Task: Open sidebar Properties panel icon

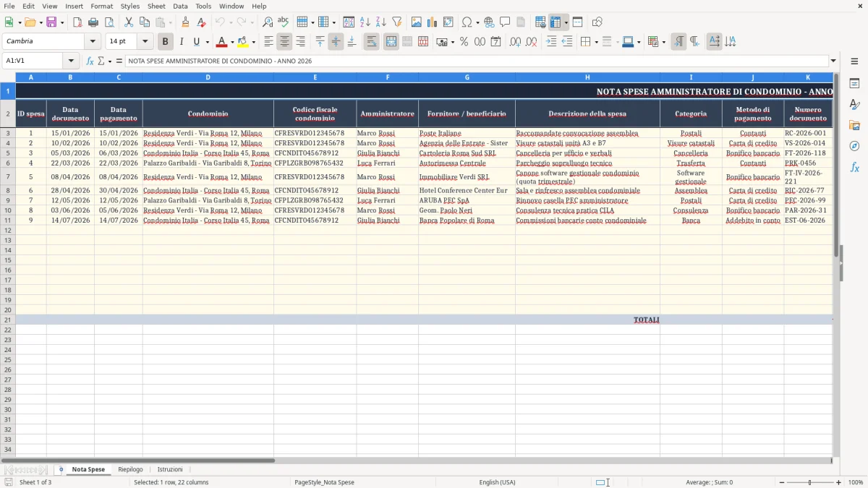Action: [854, 83]
